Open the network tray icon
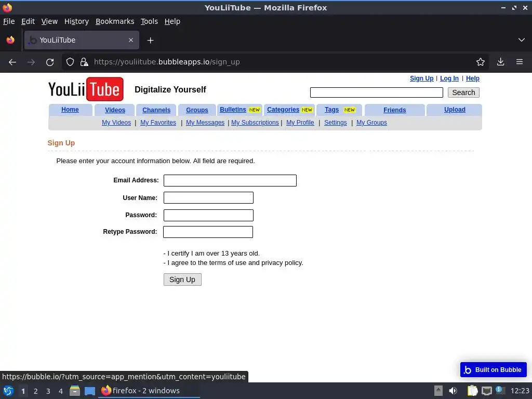Screen dimensions: 532x399 coord(486,391)
